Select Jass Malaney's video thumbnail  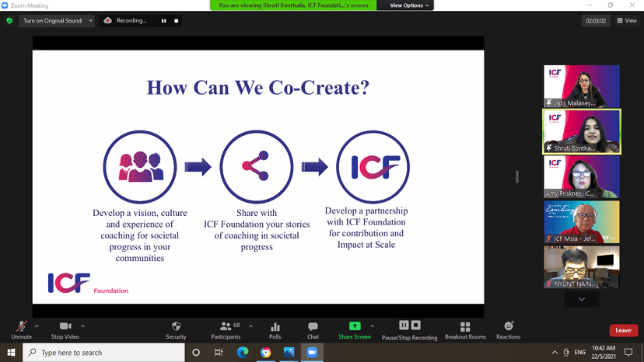(582, 86)
